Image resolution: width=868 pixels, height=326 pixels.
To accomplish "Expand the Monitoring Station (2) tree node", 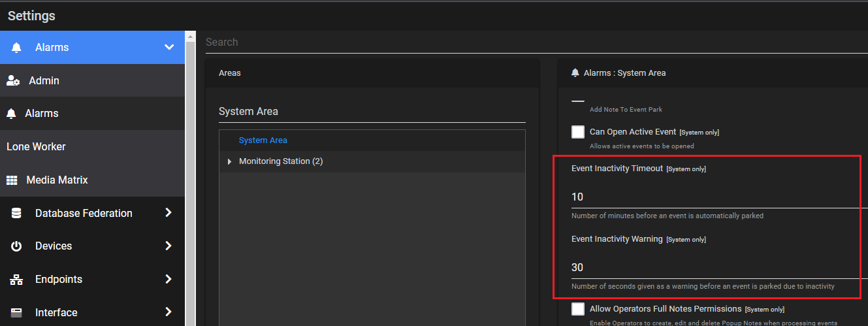I will [229, 161].
